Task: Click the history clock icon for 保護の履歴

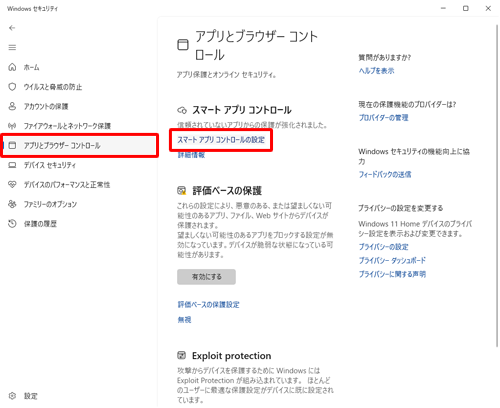Action: [x=12, y=224]
